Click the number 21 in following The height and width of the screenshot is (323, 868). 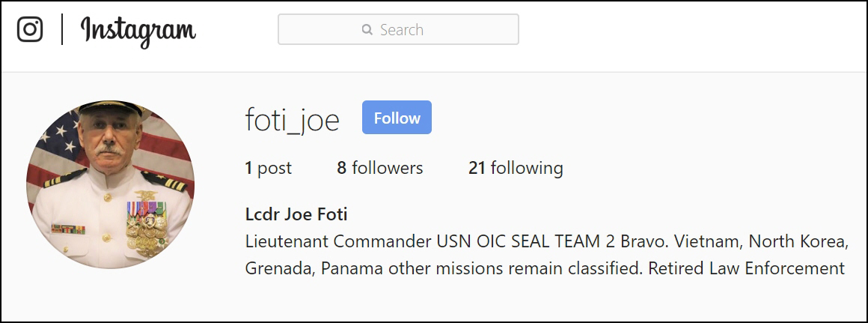click(477, 168)
